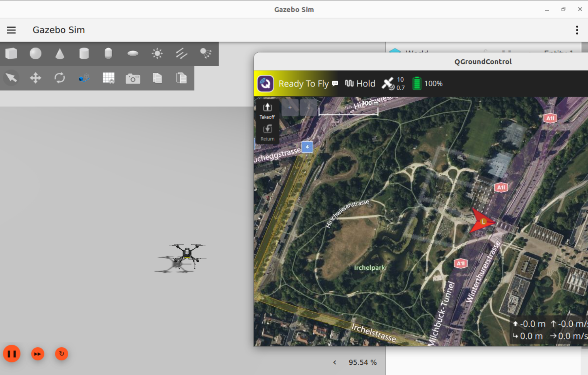Screen dimensions: 588x375
Task: Activate the rotate mode tool
Action: click(x=60, y=78)
